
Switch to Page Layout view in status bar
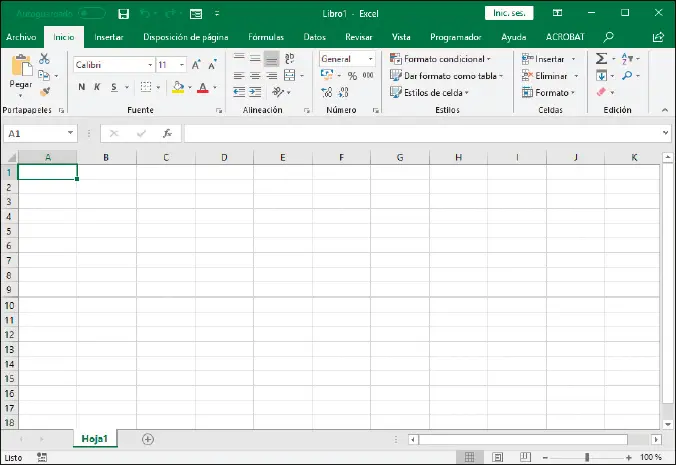497,457
